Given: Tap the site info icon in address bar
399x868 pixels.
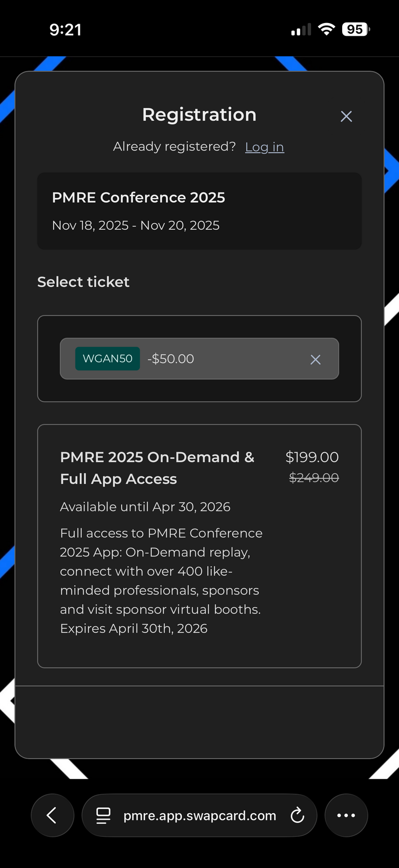Looking at the screenshot, I should tap(103, 815).
